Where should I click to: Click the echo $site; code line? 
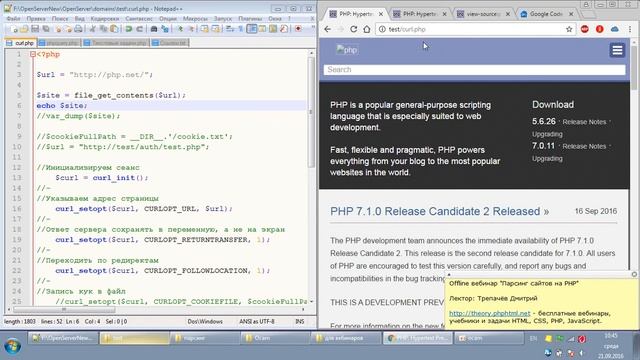coord(62,106)
